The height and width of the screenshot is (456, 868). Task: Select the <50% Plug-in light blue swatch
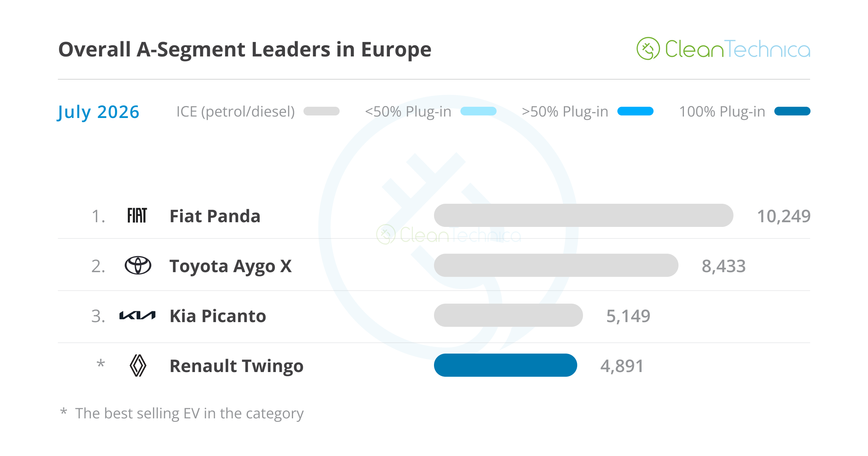click(478, 111)
